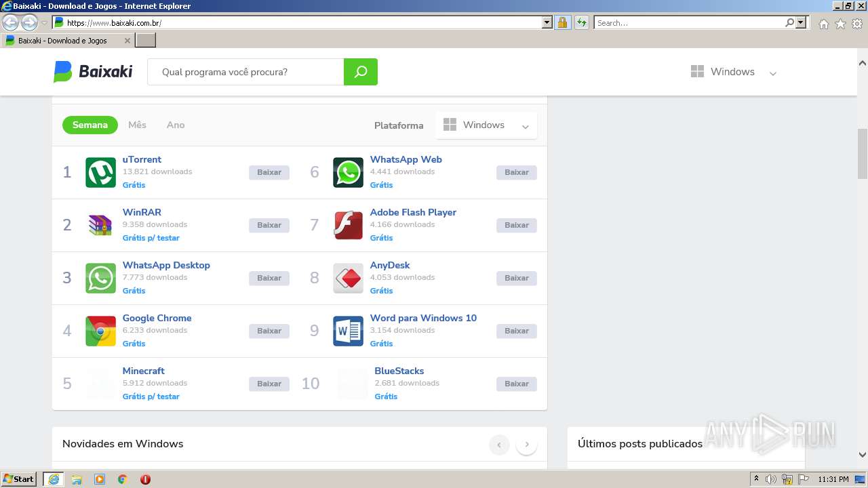This screenshot has height=488, width=868.
Task: Open the BlueStacks title link
Action: click(399, 371)
